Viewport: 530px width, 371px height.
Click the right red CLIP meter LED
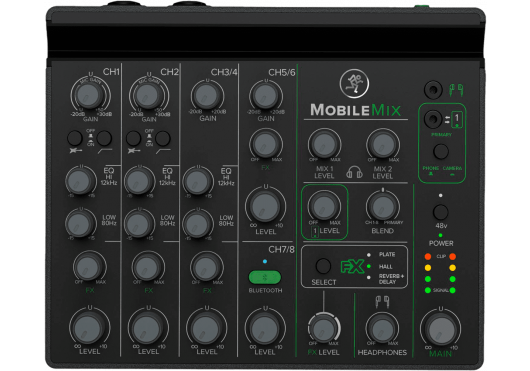[x=453, y=256]
